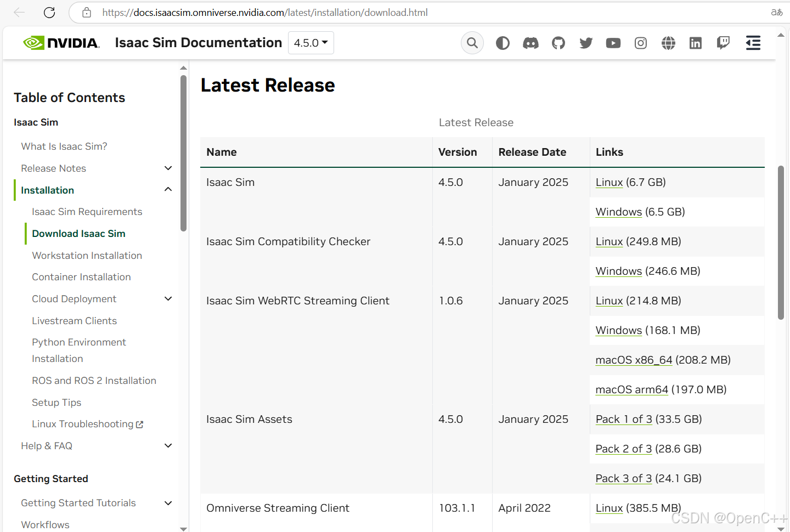The width and height of the screenshot is (790, 532).
Task: Open Cloud Deployment sidebar entry
Action: tap(74, 299)
